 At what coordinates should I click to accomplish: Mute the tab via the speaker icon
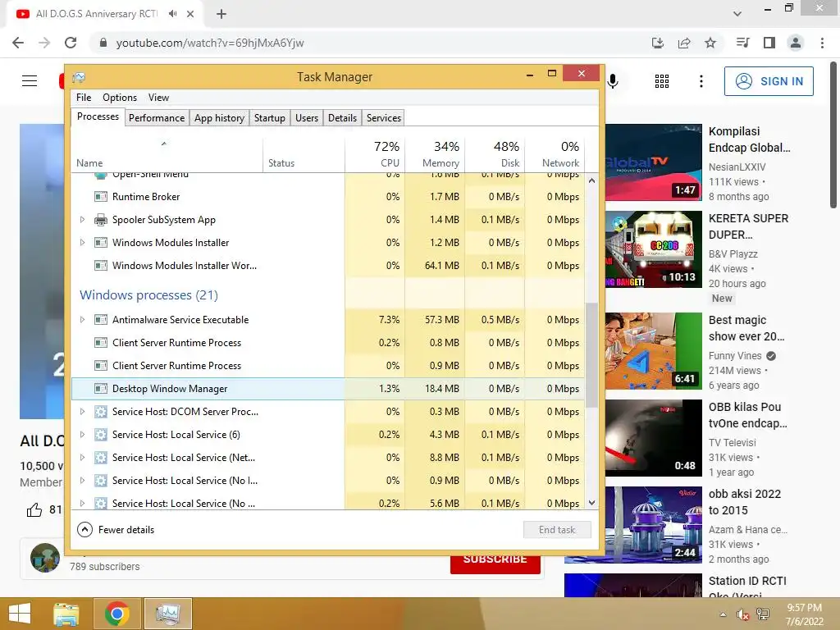tap(172, 13)
